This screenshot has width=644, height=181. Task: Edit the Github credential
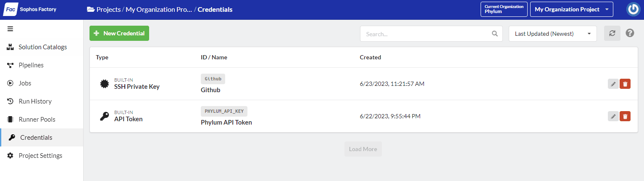613,84
